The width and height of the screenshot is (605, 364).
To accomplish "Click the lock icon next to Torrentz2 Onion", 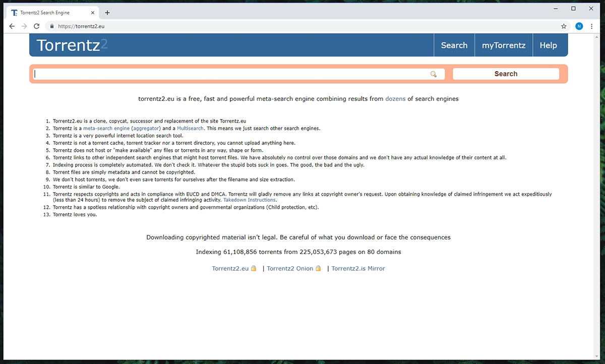I will [x=318, y=269].
